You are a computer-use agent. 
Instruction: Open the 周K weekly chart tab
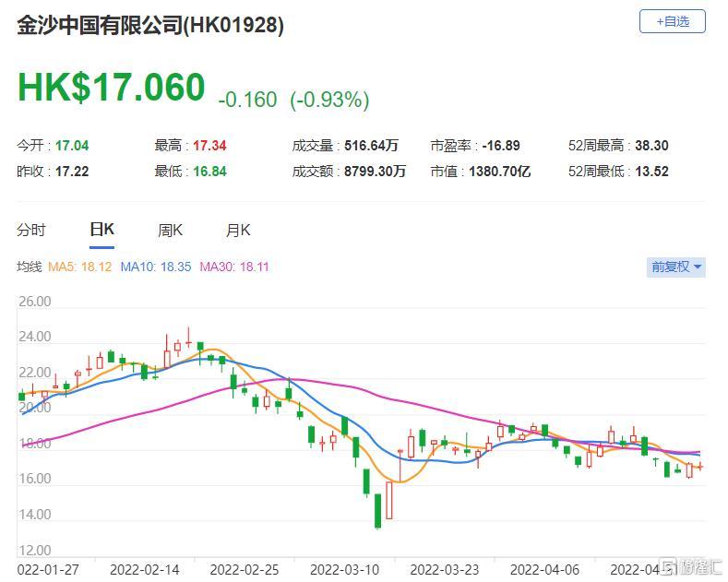tap(170, 231)
